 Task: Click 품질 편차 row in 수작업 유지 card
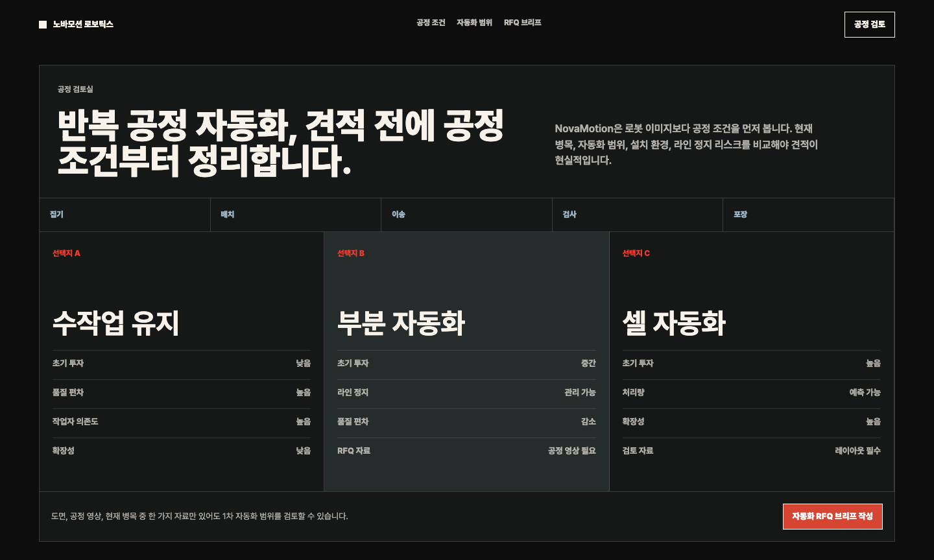(182, 393)
